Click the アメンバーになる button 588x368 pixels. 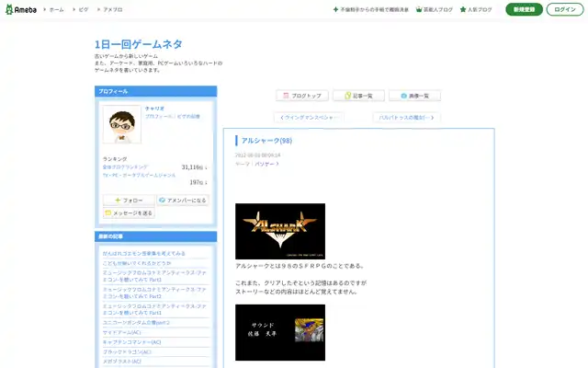tap(183, 201)
